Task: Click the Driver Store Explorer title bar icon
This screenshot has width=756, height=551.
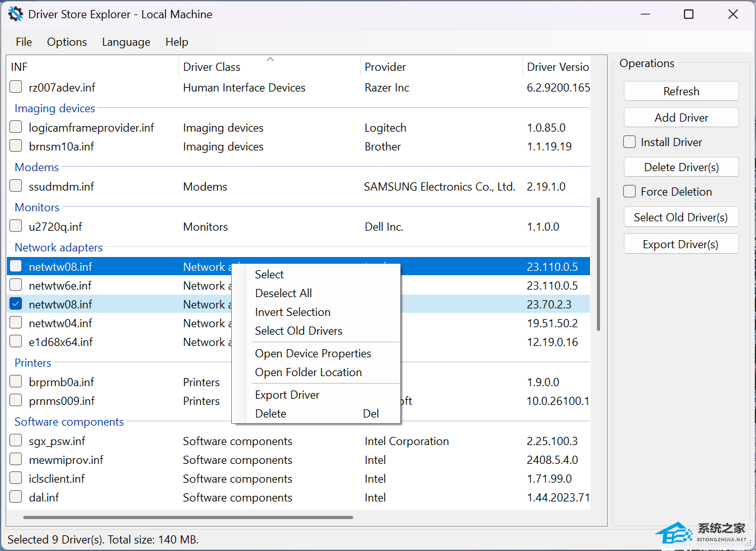Action: pyautogui.click(x=15, y=14)
